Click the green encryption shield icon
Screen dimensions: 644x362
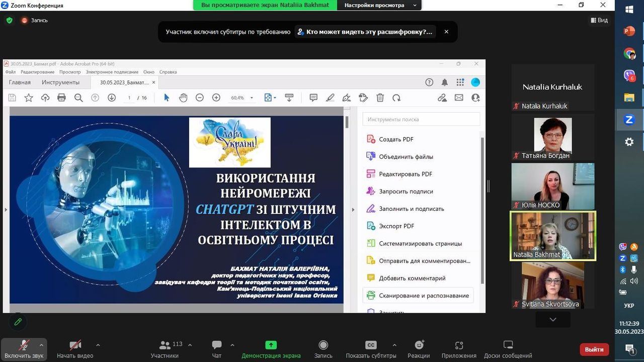(x=9, y=21)
